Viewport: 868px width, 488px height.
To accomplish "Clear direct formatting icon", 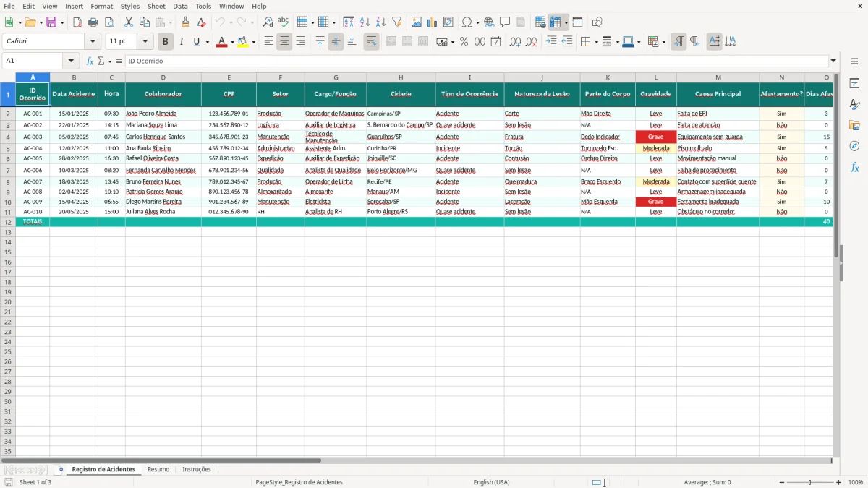I will click(x=202, y=22).
